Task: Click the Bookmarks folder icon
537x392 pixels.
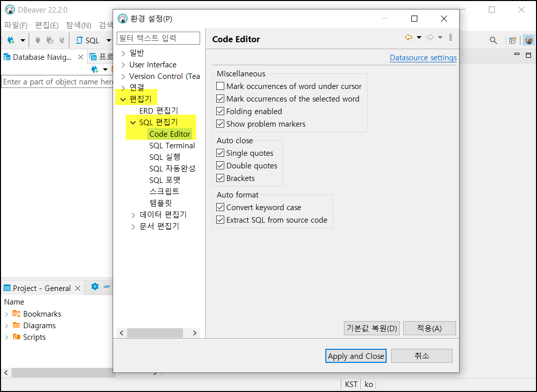Action: pos(17,314)
